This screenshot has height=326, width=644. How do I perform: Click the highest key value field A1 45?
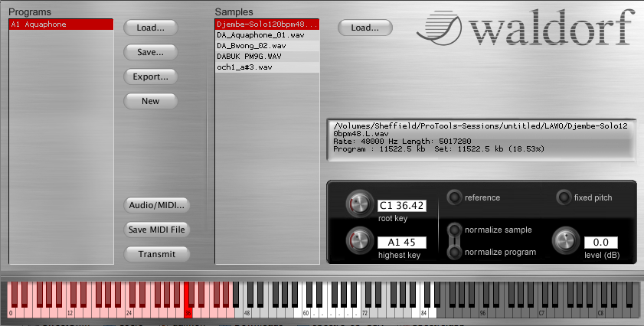coord(402,243)
